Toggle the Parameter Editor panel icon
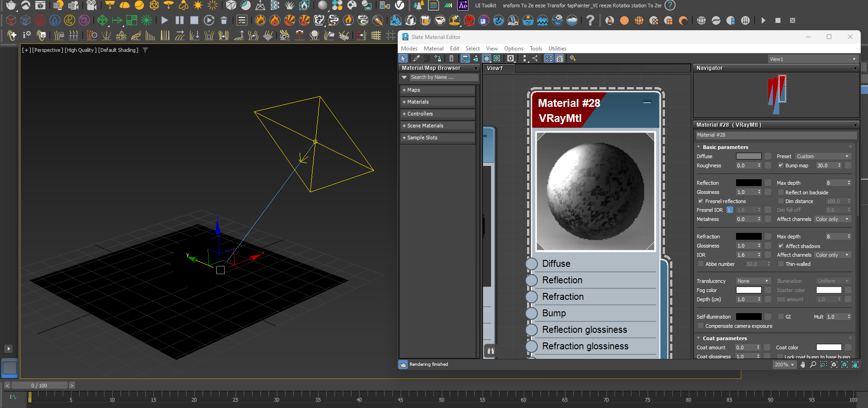 point(560,58)
